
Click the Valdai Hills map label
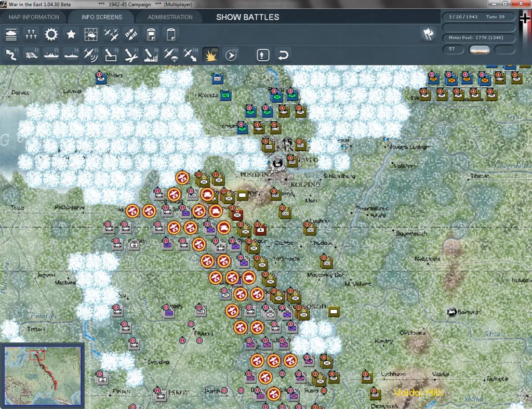(x=419, y=393)
